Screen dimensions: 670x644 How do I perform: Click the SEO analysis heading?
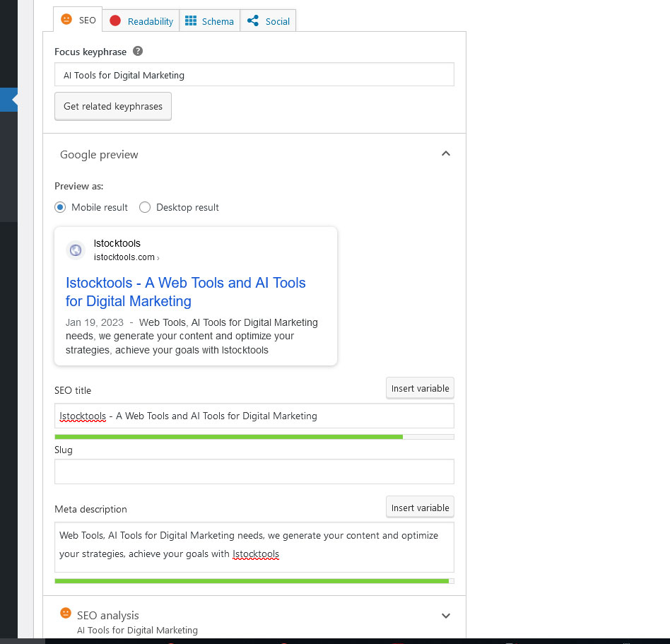107,615
